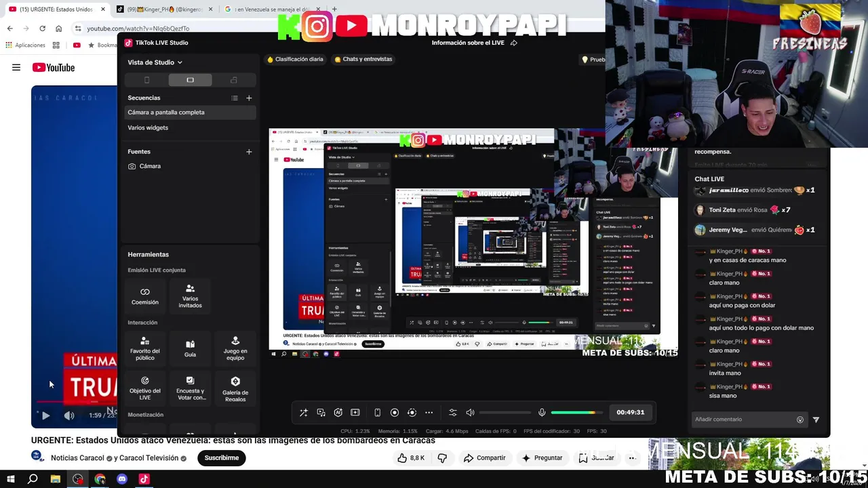This screenshot has height=488, width=868.
Task: Open a new browser tab
Action: pos(334,9)
